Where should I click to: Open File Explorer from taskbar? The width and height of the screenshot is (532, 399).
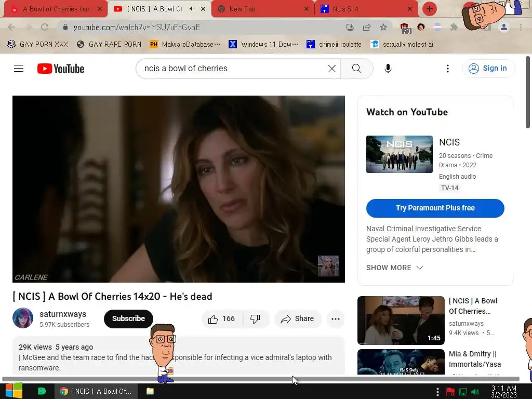point(150,391)
